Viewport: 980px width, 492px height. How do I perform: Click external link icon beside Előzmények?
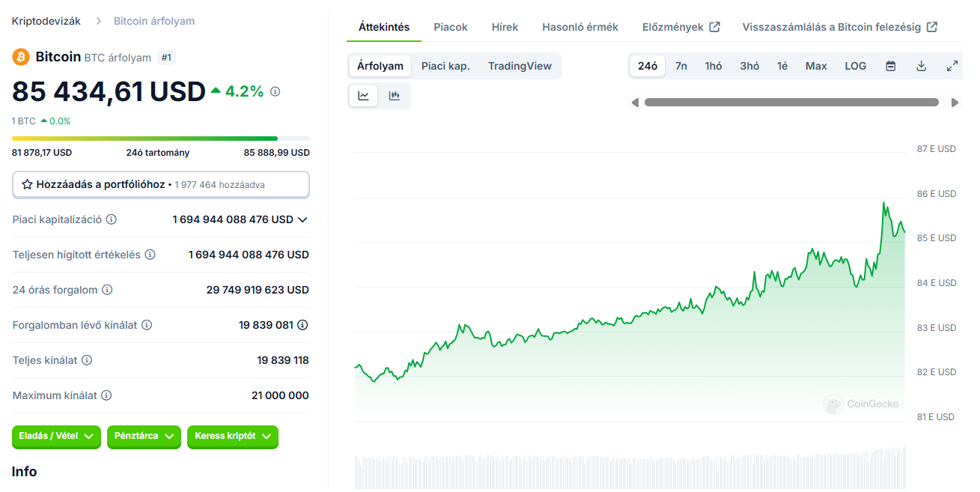tap(715, 27)
